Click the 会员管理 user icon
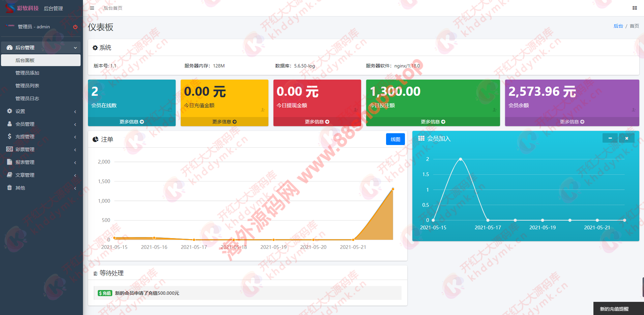 coord(9,124)
